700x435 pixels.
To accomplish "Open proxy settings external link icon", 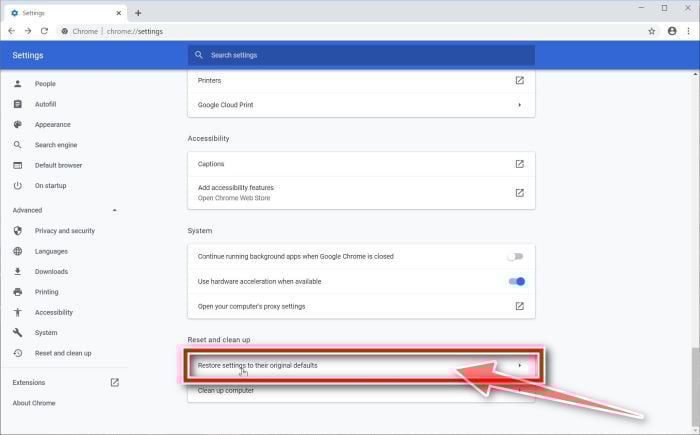I will (x=520, y=306).
